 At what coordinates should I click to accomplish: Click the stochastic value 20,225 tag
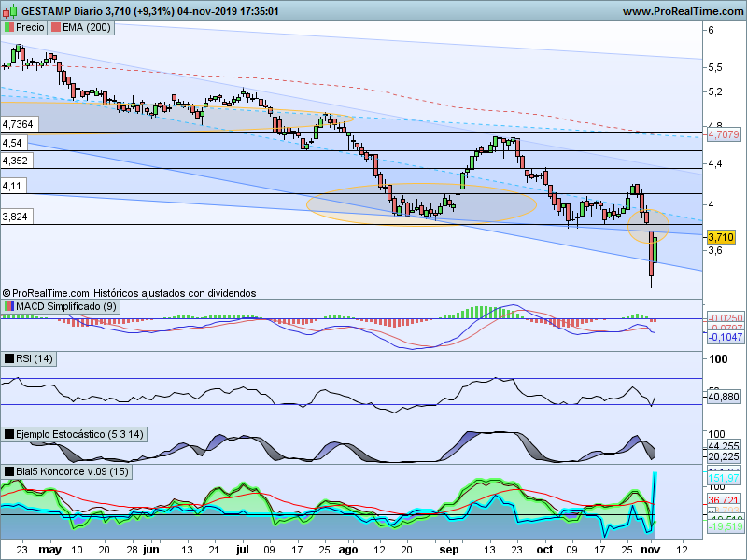coord(723,456)
